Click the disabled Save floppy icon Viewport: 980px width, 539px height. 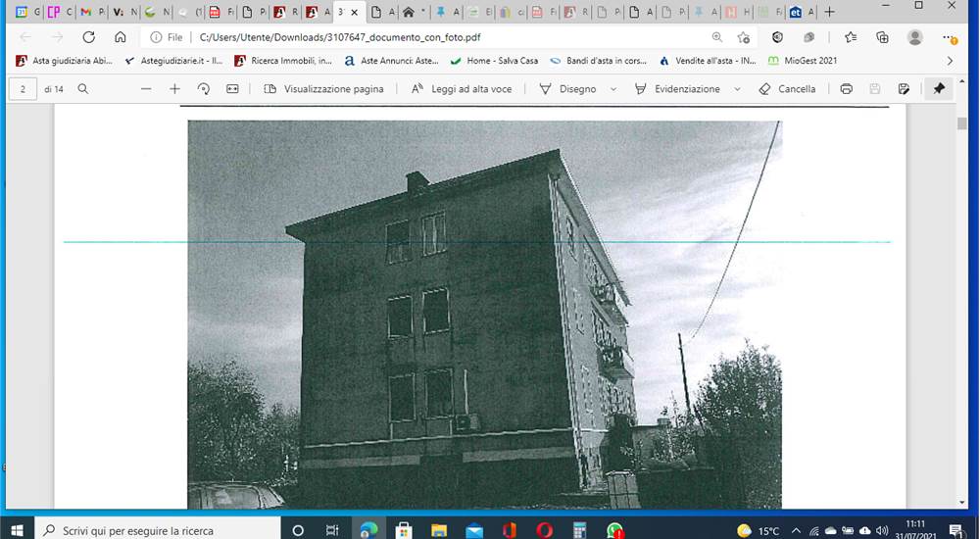pyautogui.click(x=875, y=89)
